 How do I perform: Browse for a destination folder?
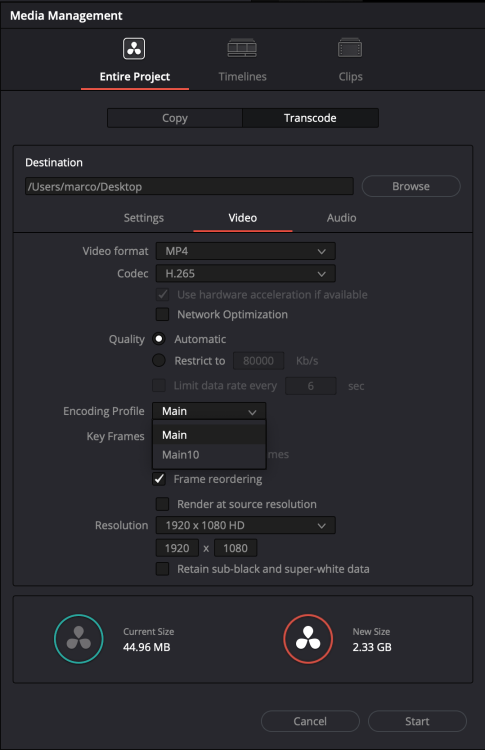tap(411, 186)
